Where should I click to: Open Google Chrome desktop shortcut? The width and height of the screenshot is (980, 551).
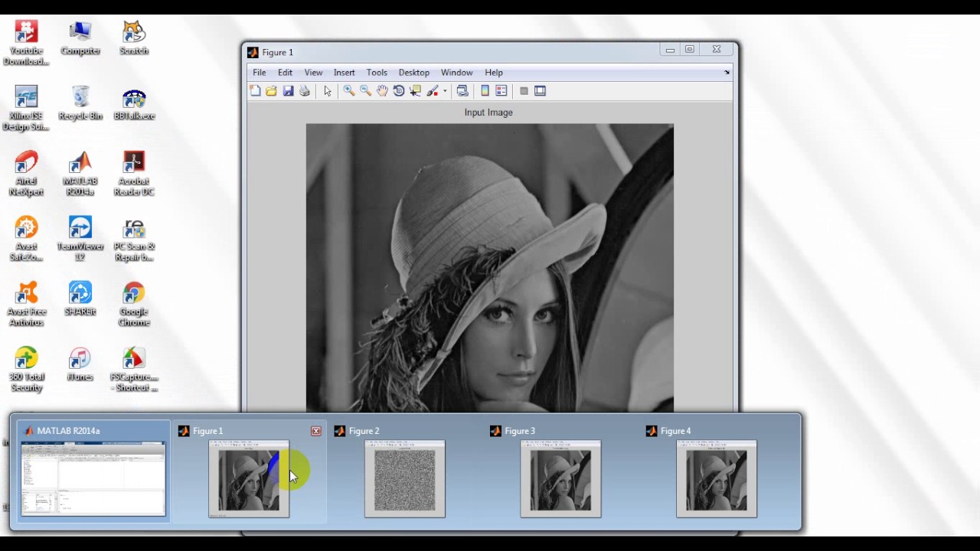click(134, 303)
